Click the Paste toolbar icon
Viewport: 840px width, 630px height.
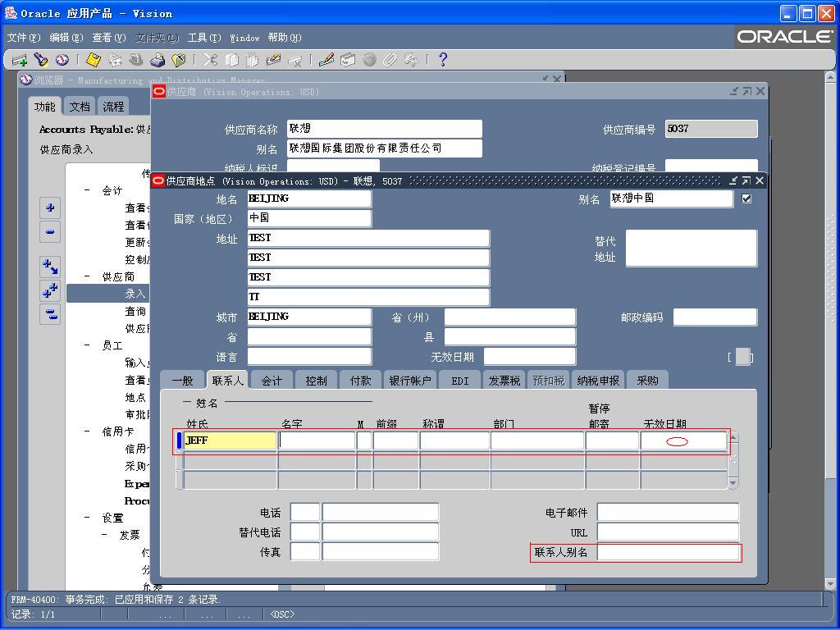(x=253, y=60)
